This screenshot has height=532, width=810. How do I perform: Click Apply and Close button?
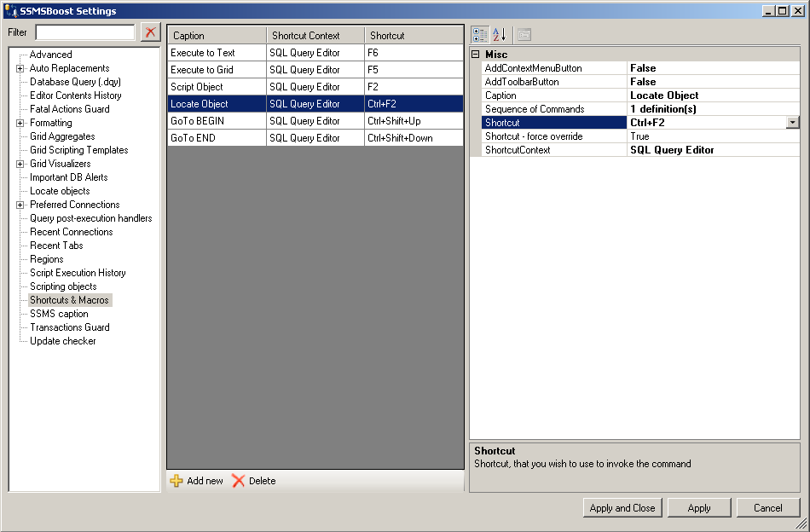[622, 508]
